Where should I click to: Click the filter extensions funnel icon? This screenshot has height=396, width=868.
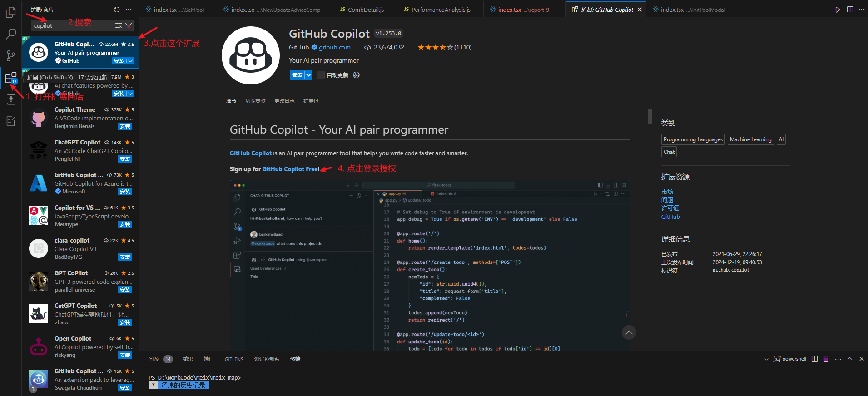point(129,25)
